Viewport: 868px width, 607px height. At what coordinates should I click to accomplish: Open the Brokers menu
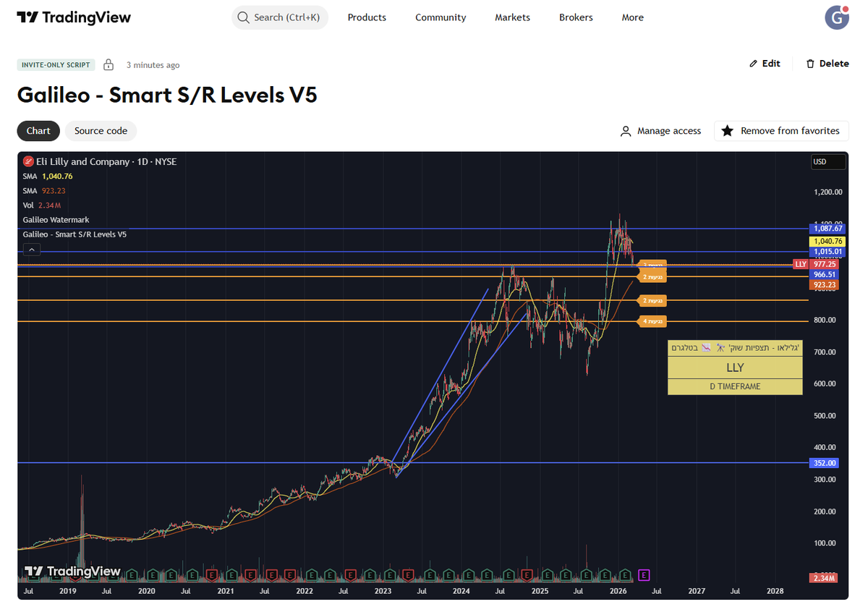(576, 17)
